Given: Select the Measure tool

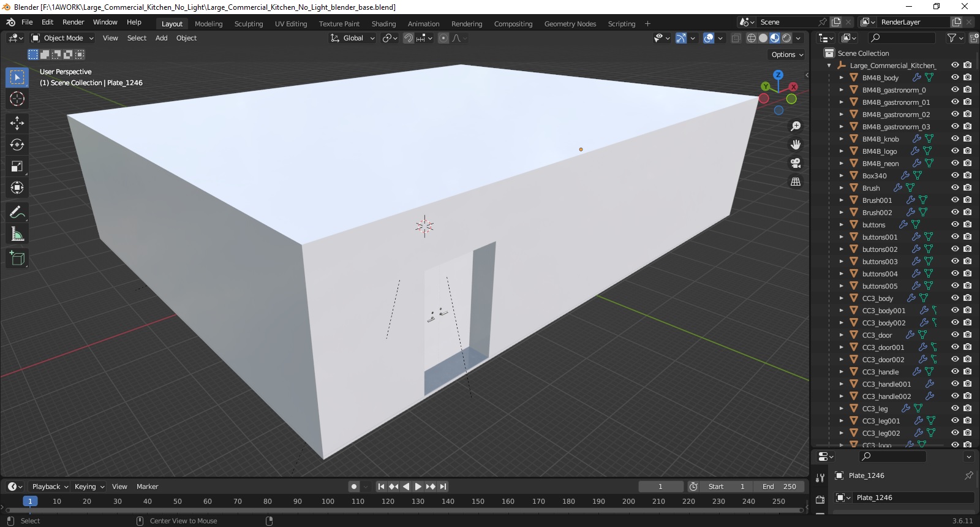Looking at the screenshot, I should [17, 233].
